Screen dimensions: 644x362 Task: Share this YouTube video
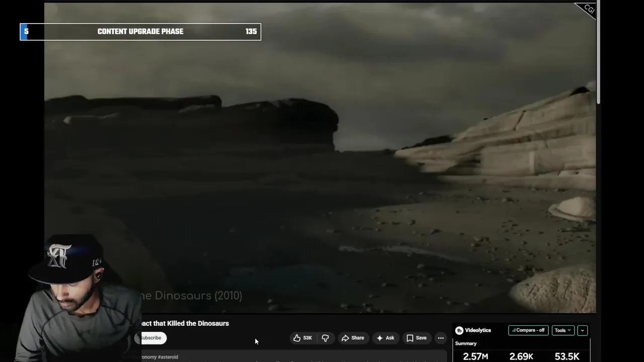[353, 338]
